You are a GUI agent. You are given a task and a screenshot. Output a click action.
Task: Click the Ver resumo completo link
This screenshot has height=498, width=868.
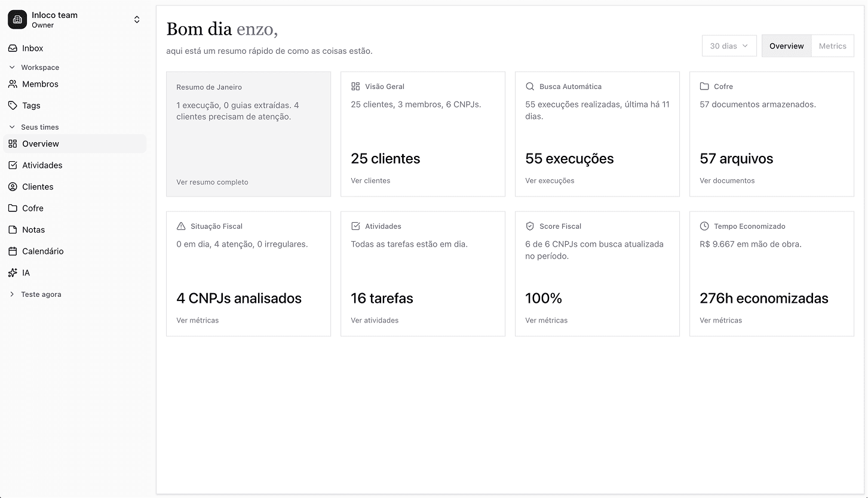[212, 182]
